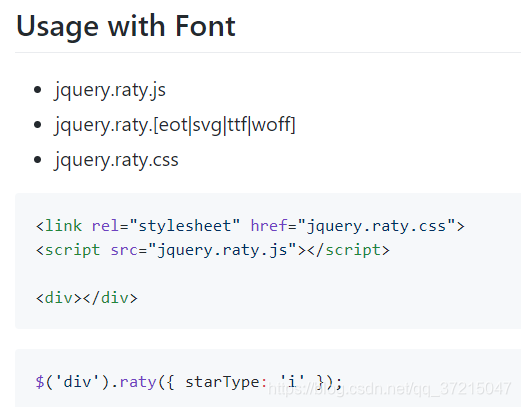
Task: Click the script src="jquery.raty.js" code line
Action: (x=213, y=250)
